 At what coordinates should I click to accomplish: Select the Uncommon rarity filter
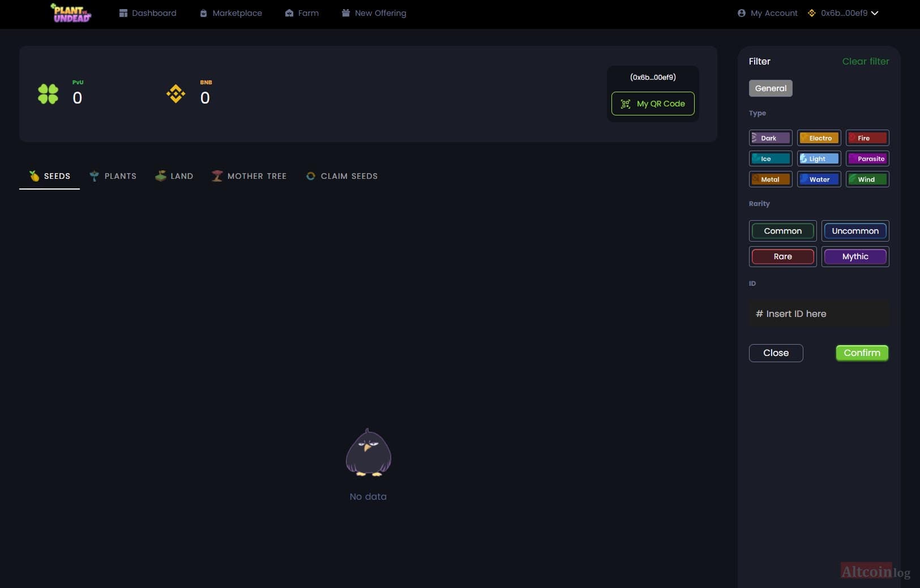coord(855,231)
